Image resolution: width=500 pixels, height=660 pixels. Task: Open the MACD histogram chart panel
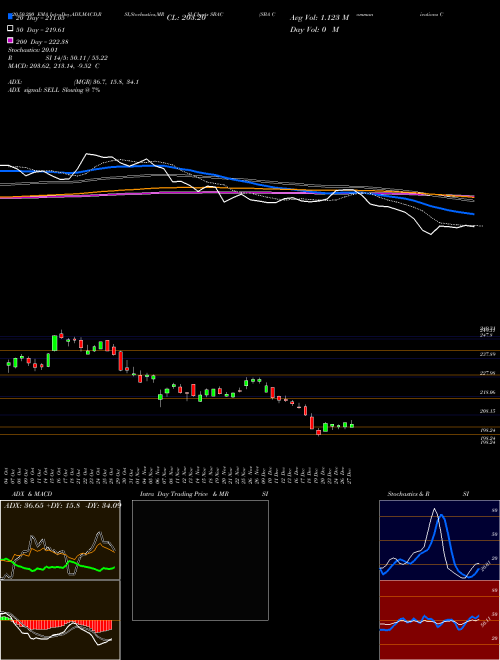[60, 620]
